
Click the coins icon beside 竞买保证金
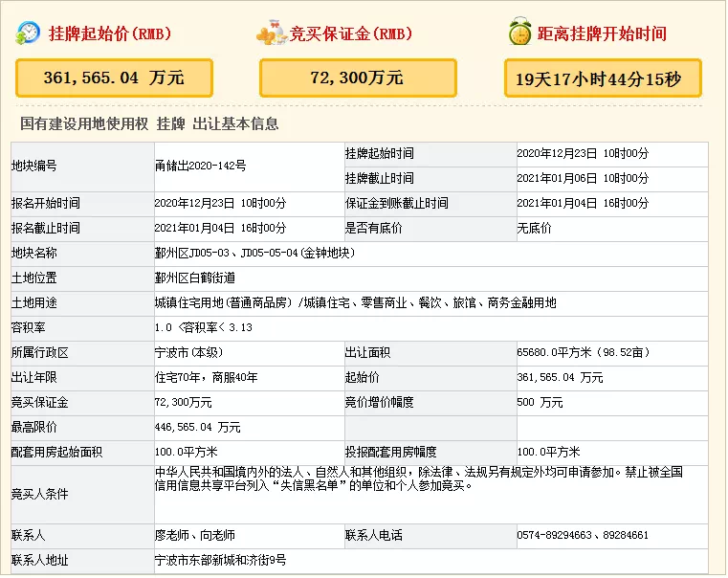point(272,33)
